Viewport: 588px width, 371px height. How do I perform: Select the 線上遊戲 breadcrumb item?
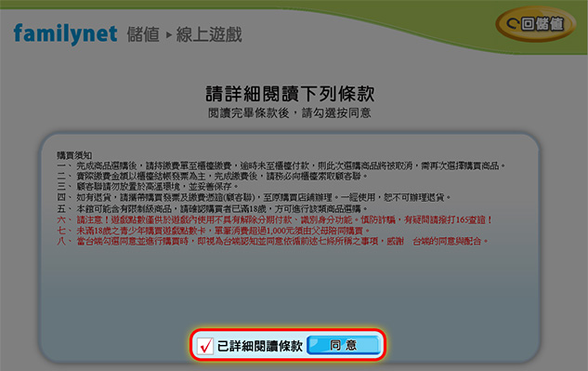[x=209, y=34]
